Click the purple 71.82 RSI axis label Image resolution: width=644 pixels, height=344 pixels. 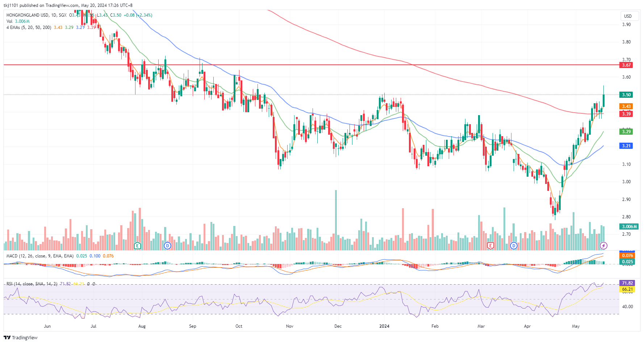627,283
